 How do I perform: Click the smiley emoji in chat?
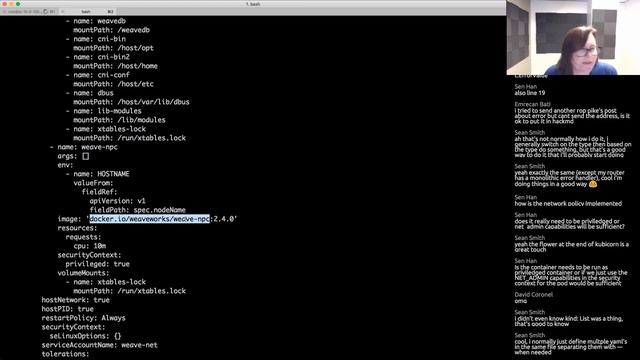pyautogui.click(x=593, y=184)
